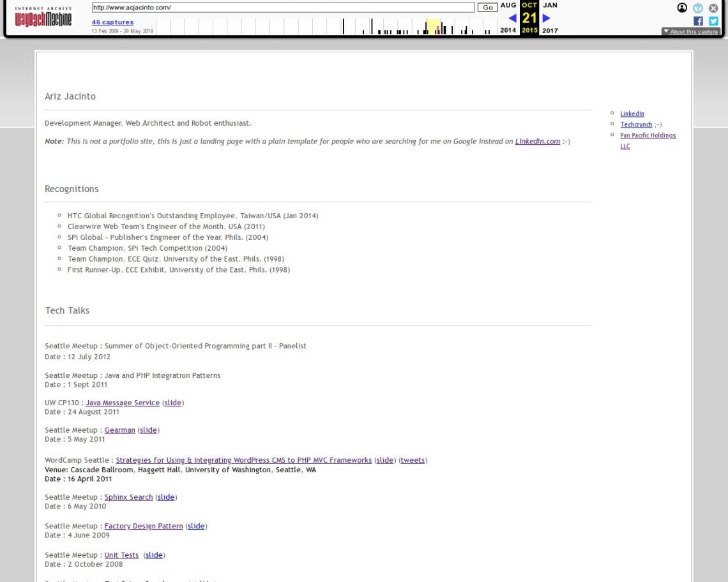Click the Go button
This screenshot has width=728, height=582.
click(487, 8)
